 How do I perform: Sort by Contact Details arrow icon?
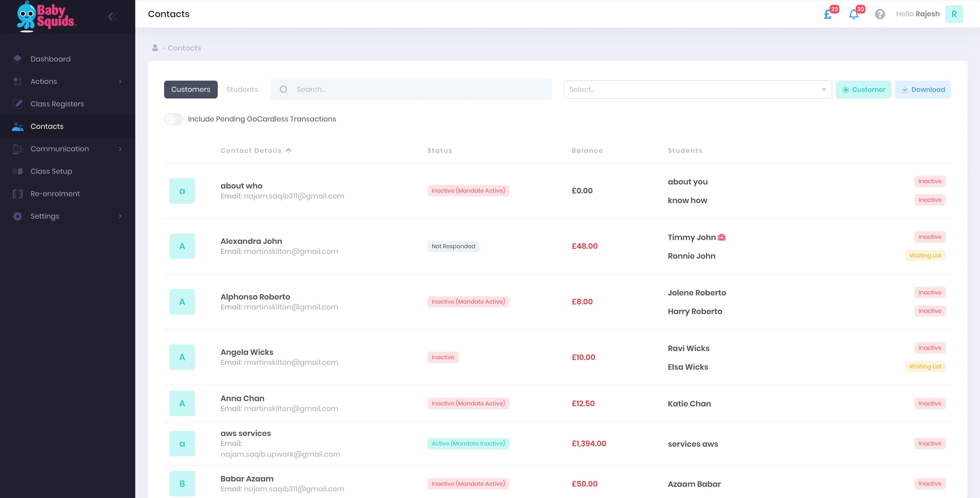[289, 151]
